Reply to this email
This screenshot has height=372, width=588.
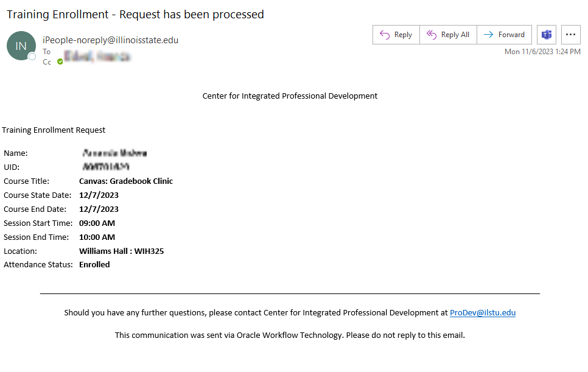pos(396,35)
